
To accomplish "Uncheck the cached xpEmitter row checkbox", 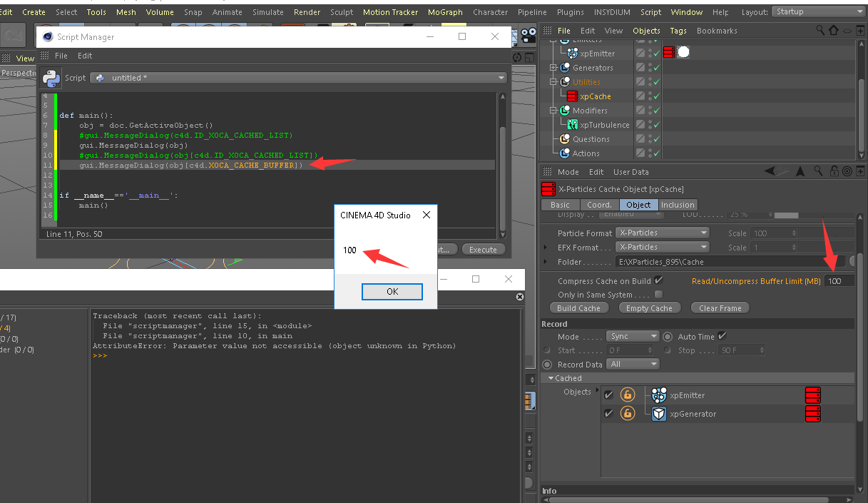I will [608, 395].
